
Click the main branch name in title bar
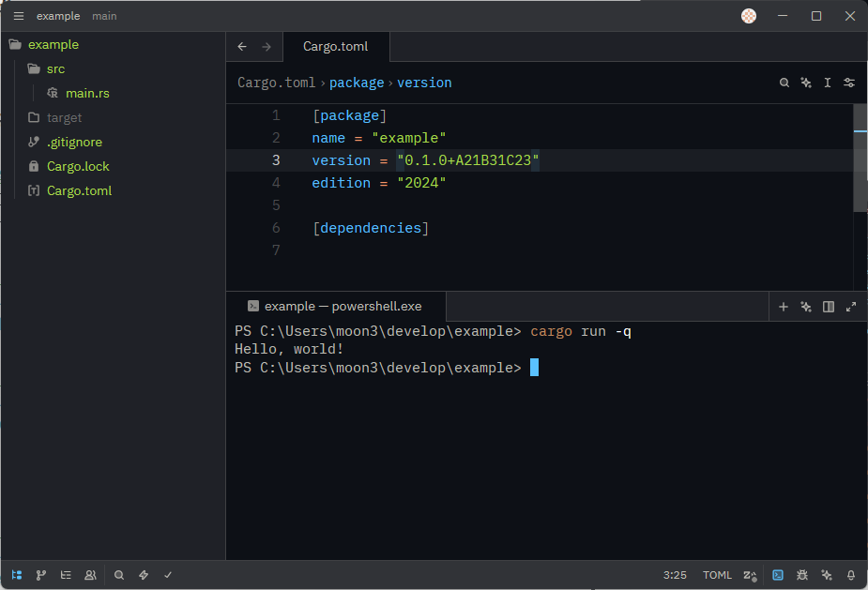[104, 16]
